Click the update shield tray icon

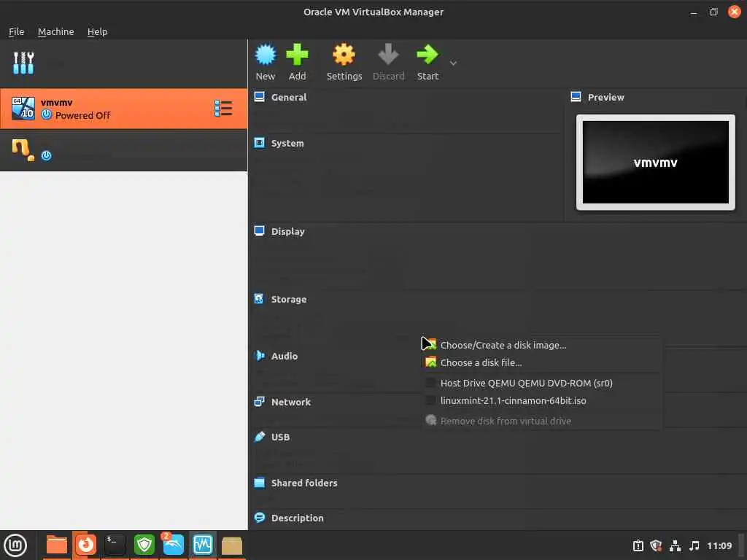pyautogui.click(x=656, y=545)
